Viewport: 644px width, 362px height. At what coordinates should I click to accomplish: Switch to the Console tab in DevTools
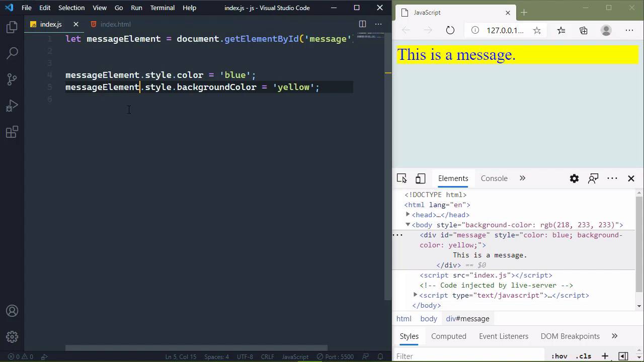tap(494, 178)
